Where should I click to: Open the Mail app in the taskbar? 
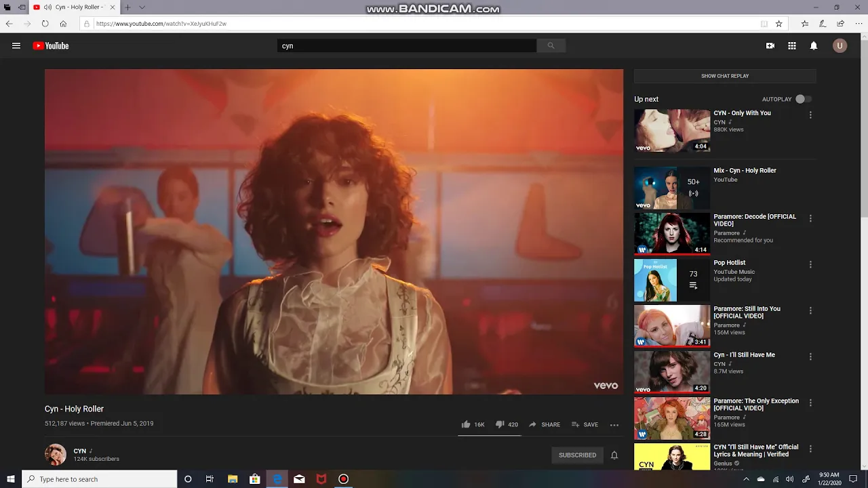[299, 479]
